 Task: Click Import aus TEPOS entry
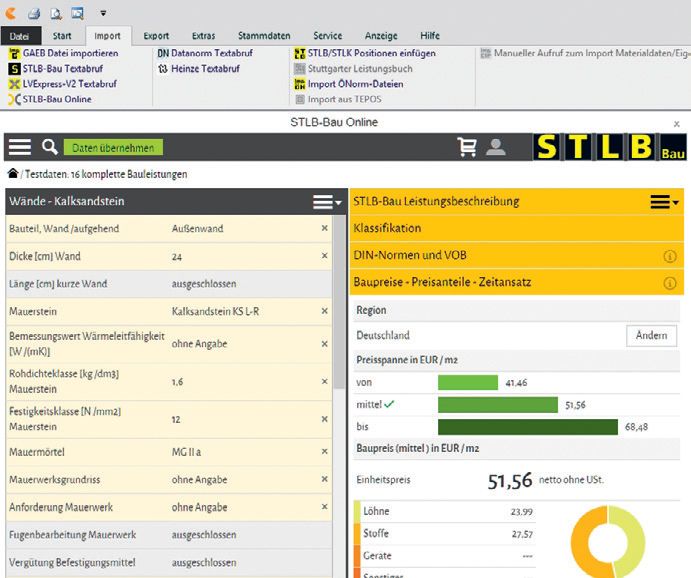pos(338,99)
